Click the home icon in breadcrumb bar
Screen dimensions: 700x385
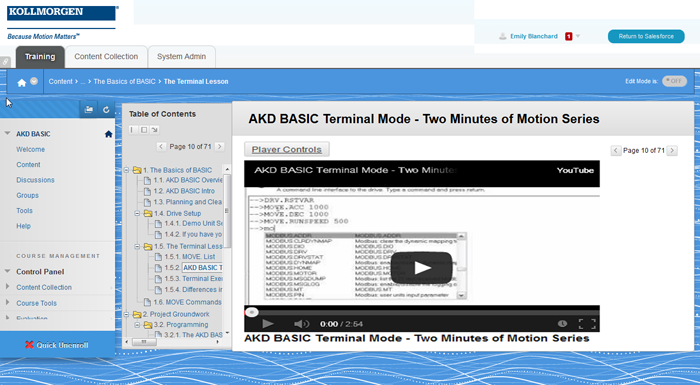(21, 83)
